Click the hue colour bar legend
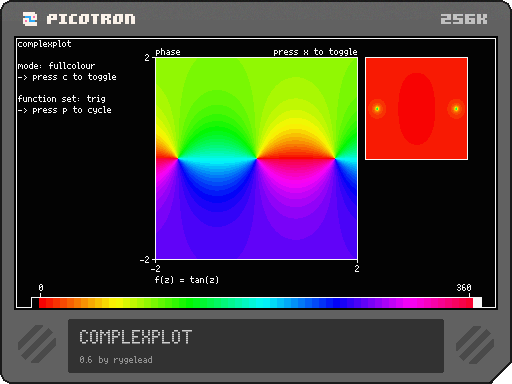Screen dimensions: 512x384 click(256, 303)
